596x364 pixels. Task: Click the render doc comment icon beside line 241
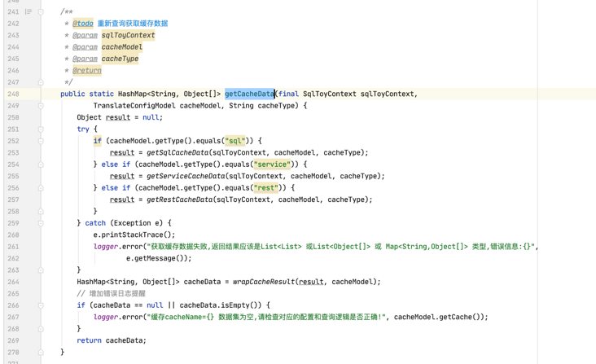tap(28, 11)
